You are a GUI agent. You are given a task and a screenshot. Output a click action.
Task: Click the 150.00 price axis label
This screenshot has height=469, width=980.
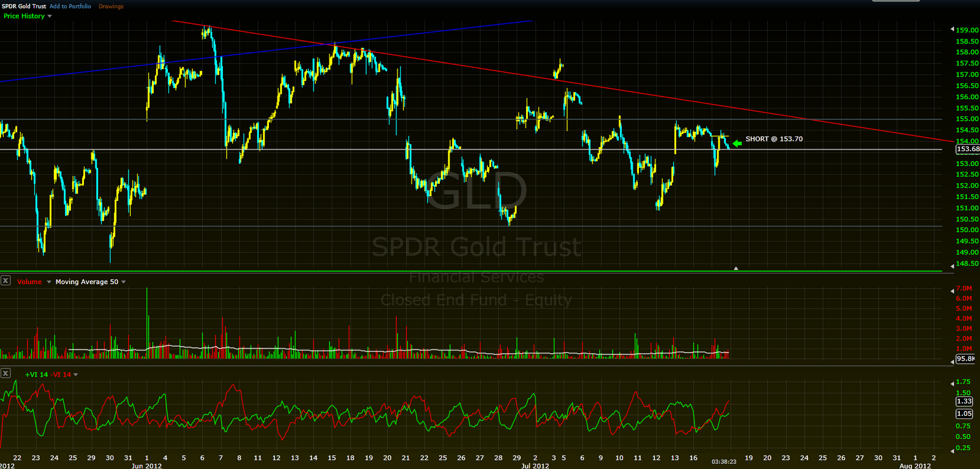point(967,230)
